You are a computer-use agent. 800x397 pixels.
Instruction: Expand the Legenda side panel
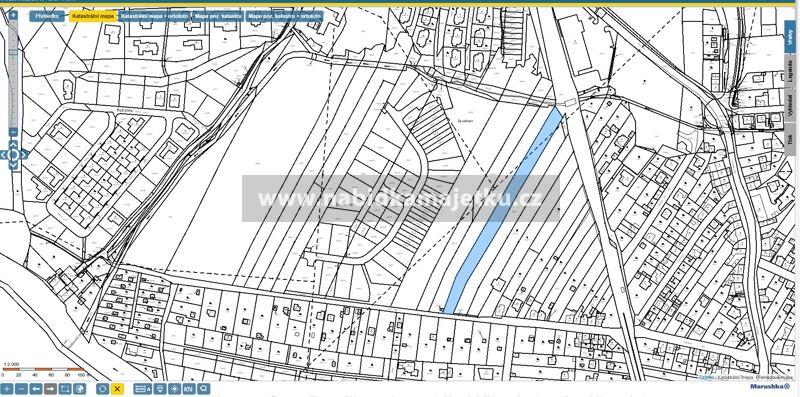coord(791,69)
